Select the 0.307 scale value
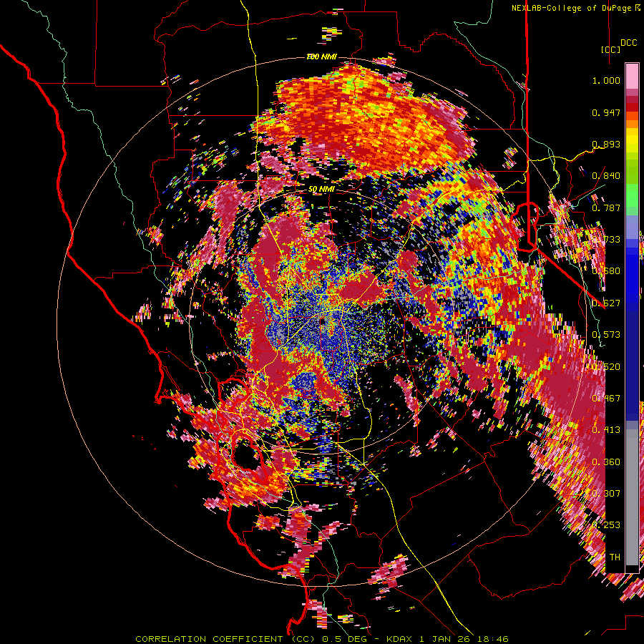This screenshot has height=644, width=644. click(x=606, y=494)
